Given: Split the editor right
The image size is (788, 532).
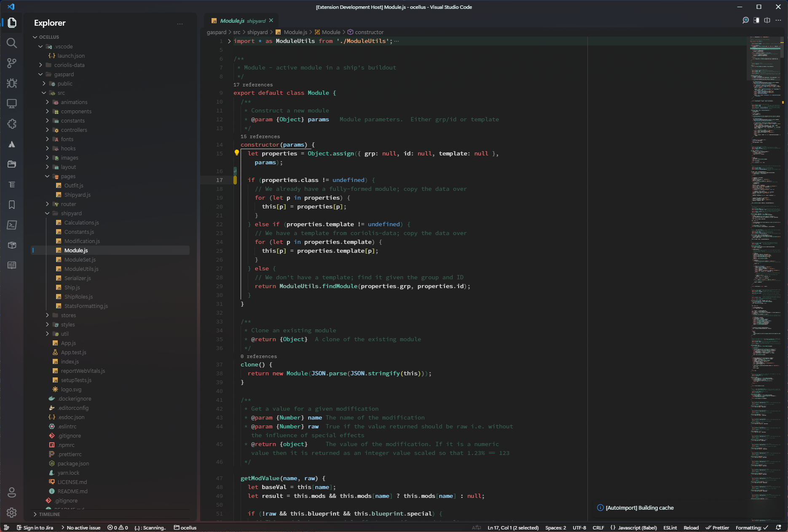Looking at the screenshot, I should point(767,20).
